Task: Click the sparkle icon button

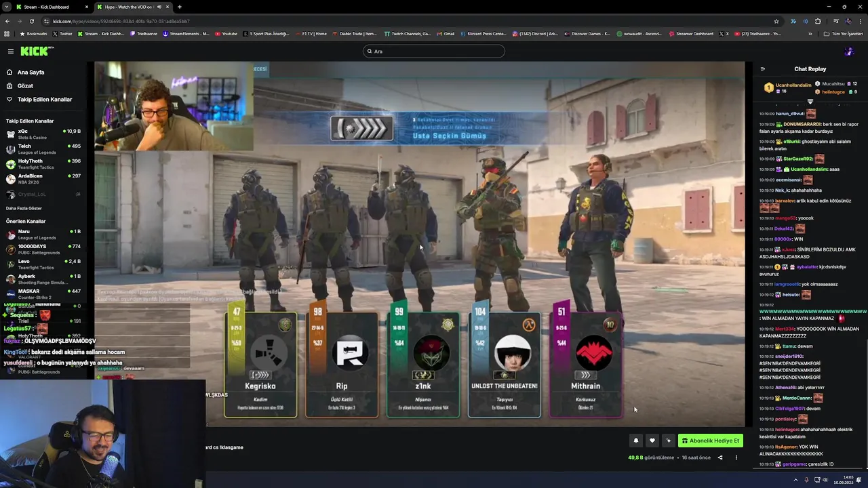Action: [x=669, y=441]
